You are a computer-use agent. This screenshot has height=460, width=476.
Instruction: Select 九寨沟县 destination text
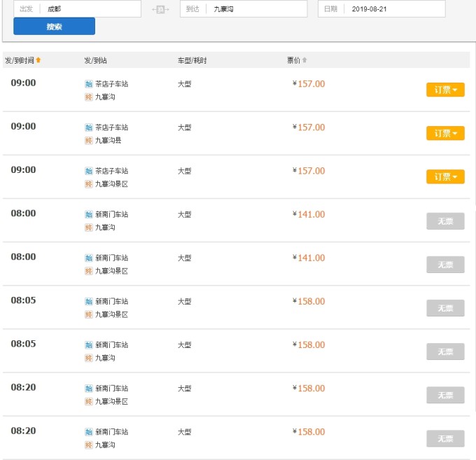click(x=108, y=140)
